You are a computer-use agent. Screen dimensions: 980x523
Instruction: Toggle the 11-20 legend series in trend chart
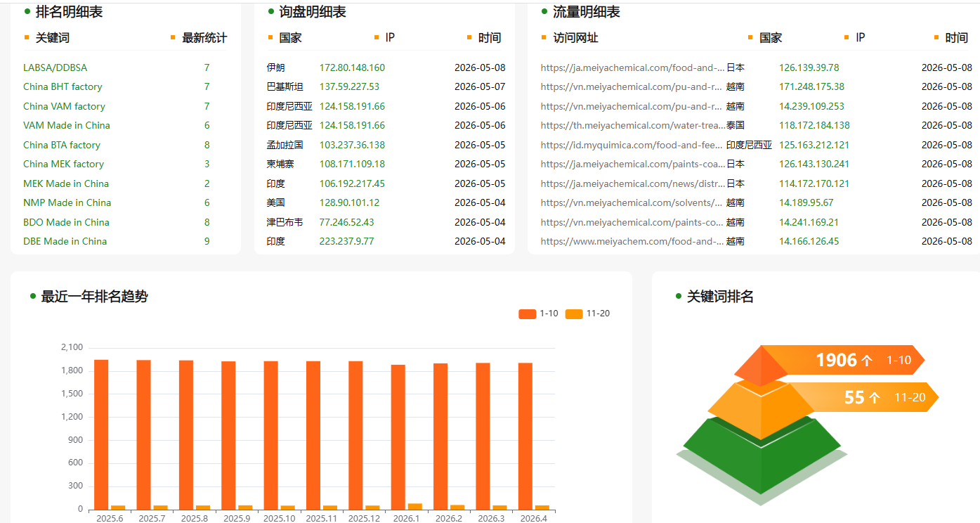tap(587, 314)
